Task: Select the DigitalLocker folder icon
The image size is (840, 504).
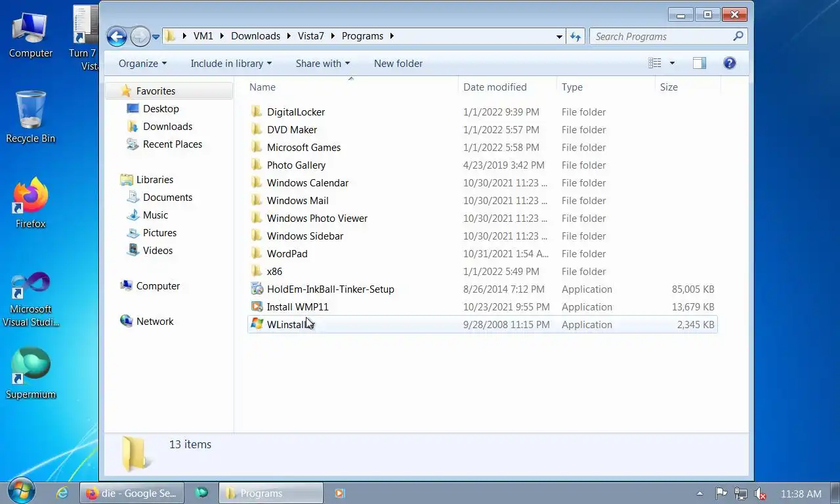Action: (x=257, y=112)
